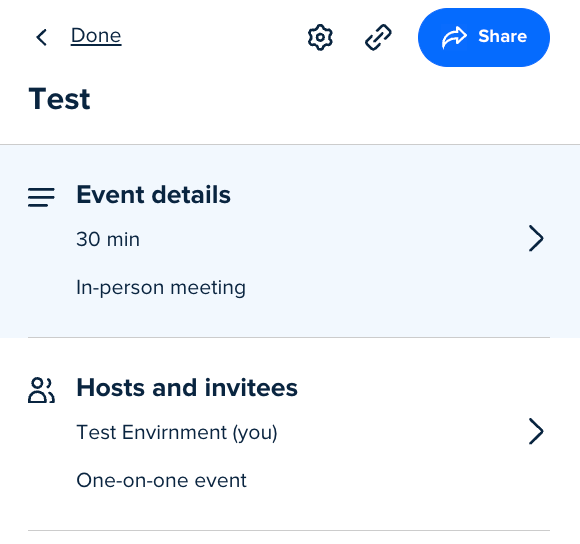This screenshot has height=544, width=580.
Task: Open the Event details section heading
Action: 154,195
